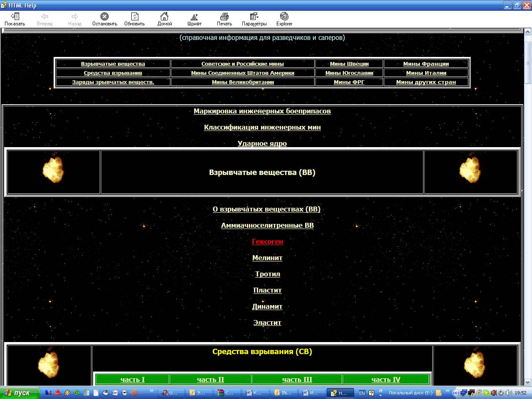Image resolution: width=532 pixels, height=399 pixels.
Task: Click the Остановить (Stop) toolbar icon
Action: (105, 19)
